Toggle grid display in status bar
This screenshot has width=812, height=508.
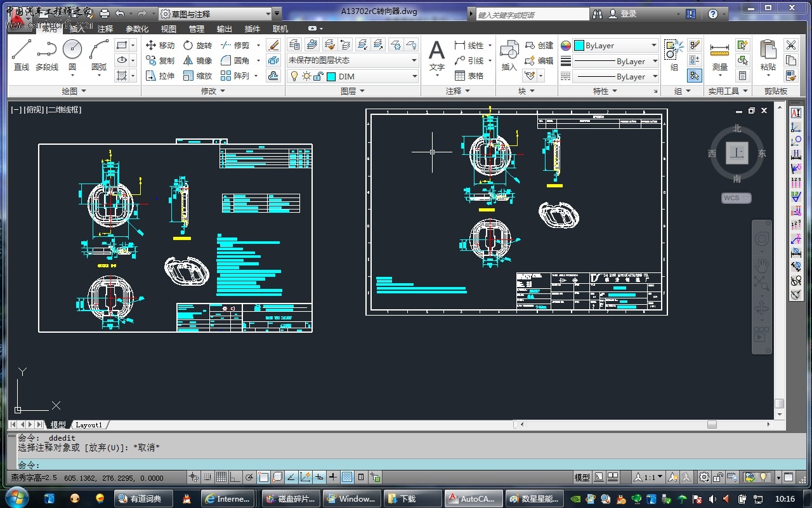pos(221,478)
